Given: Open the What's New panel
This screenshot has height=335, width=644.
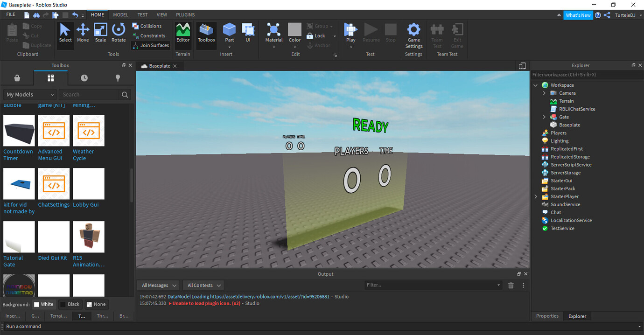Looking at the screenshot, I should [578, 14].
